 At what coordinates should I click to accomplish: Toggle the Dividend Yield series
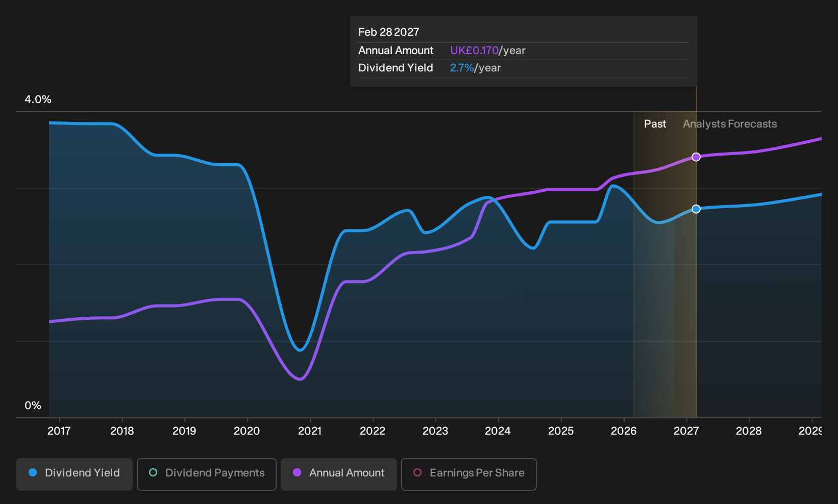point(75,474)
